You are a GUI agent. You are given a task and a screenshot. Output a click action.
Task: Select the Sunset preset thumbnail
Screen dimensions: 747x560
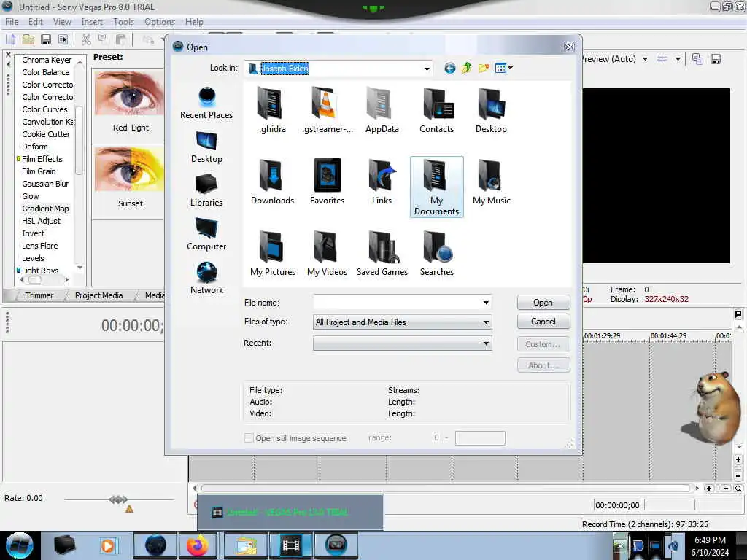coord(130,169)
